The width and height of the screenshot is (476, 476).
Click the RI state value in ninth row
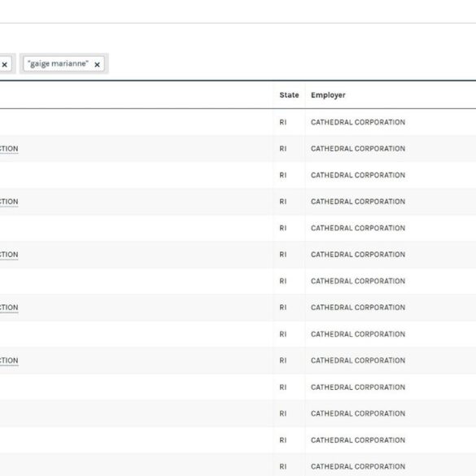283,334
